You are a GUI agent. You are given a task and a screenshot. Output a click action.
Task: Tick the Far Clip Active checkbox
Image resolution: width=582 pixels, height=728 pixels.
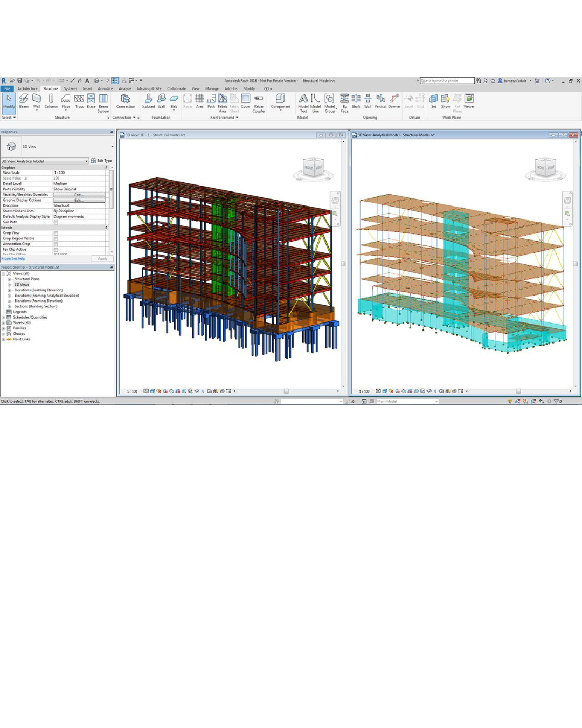pos(56,249)
